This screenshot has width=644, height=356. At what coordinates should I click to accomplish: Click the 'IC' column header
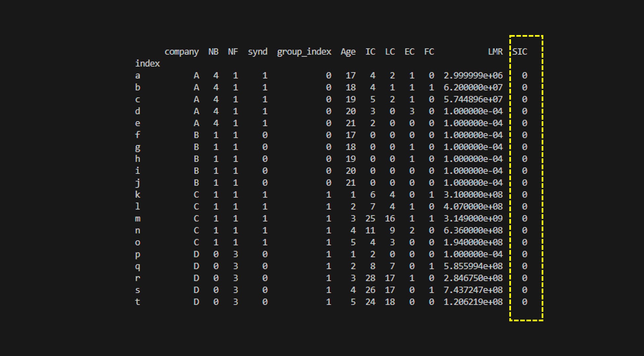pyautogui.click(x=370, y=52)
